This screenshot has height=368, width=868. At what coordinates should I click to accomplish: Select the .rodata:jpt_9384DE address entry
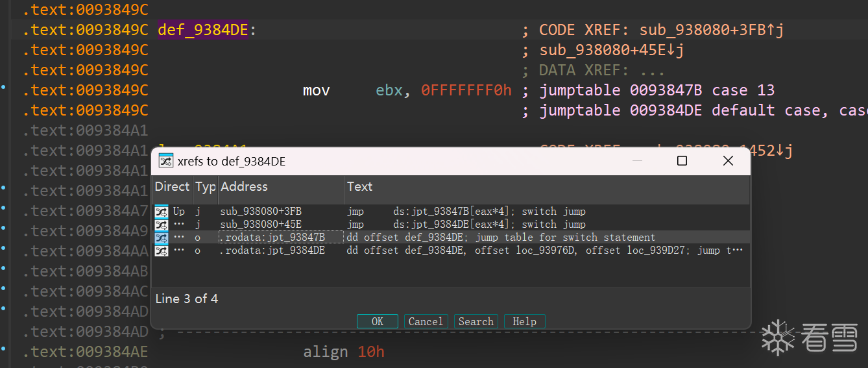click(x=272, y=251)
